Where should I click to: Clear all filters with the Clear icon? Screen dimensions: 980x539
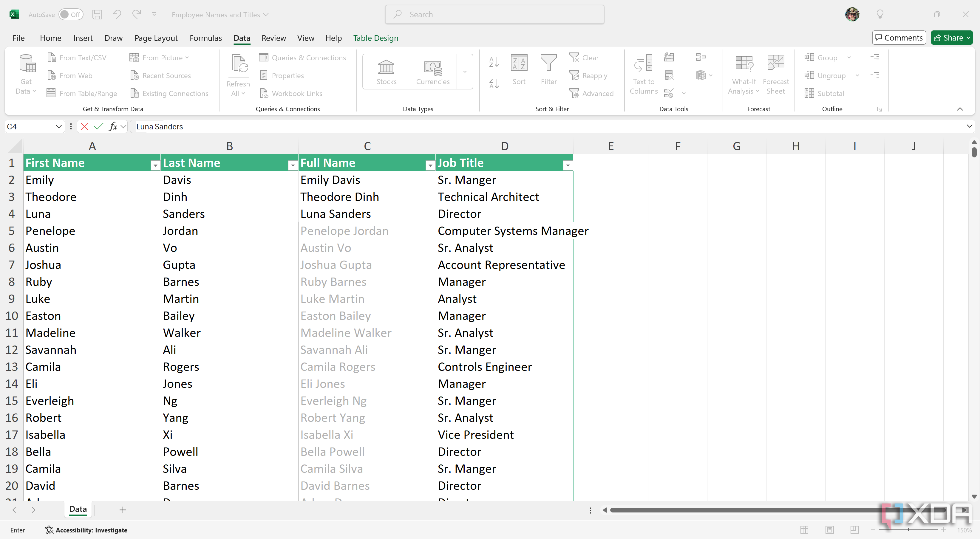585,57
